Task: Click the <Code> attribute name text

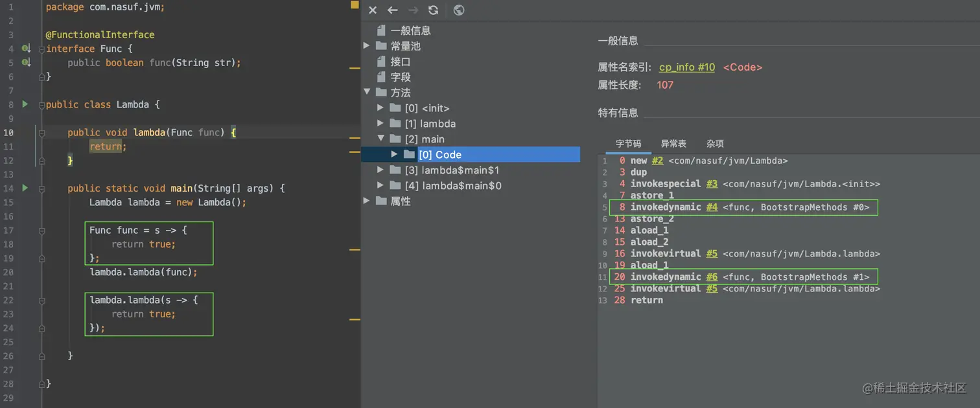Action: (x=743, y=67)
